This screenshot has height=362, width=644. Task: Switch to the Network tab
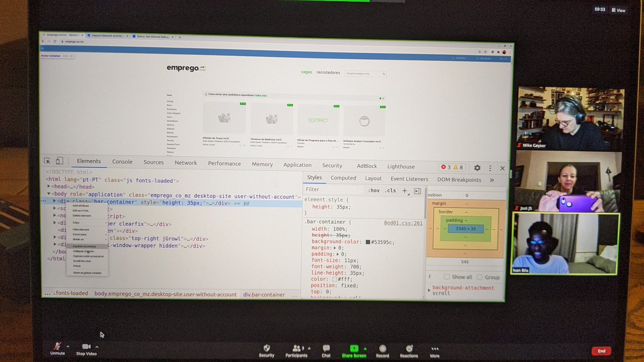point(186,162)
